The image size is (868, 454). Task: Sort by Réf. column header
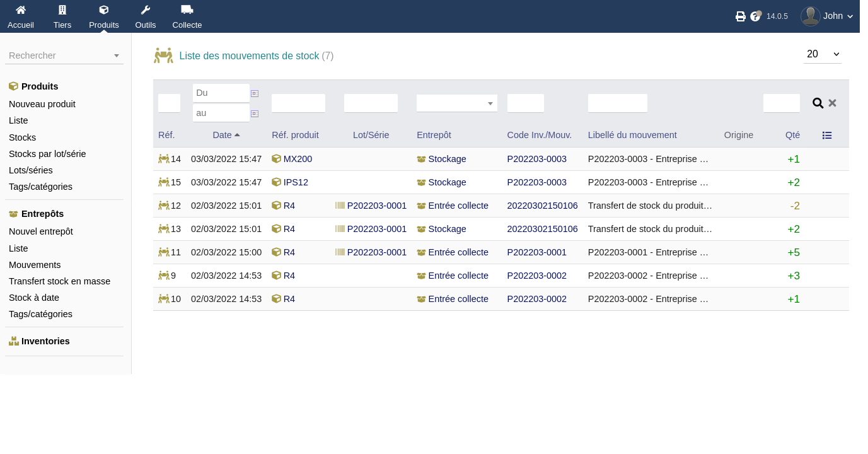[x=166, y=135]
